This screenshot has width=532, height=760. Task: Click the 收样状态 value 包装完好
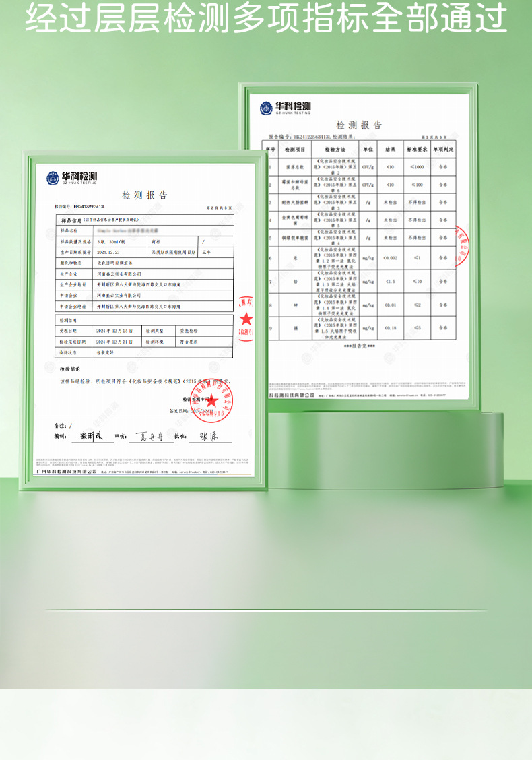tap(105, 352)
